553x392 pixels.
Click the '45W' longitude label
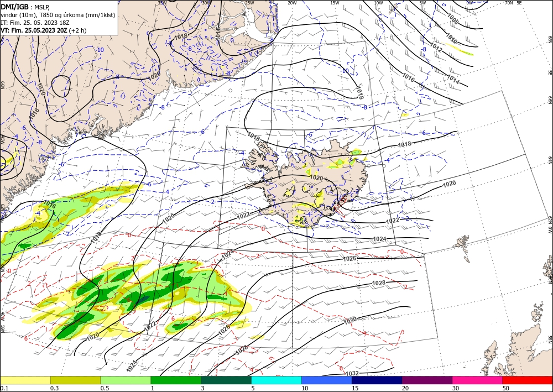[2, 140]
